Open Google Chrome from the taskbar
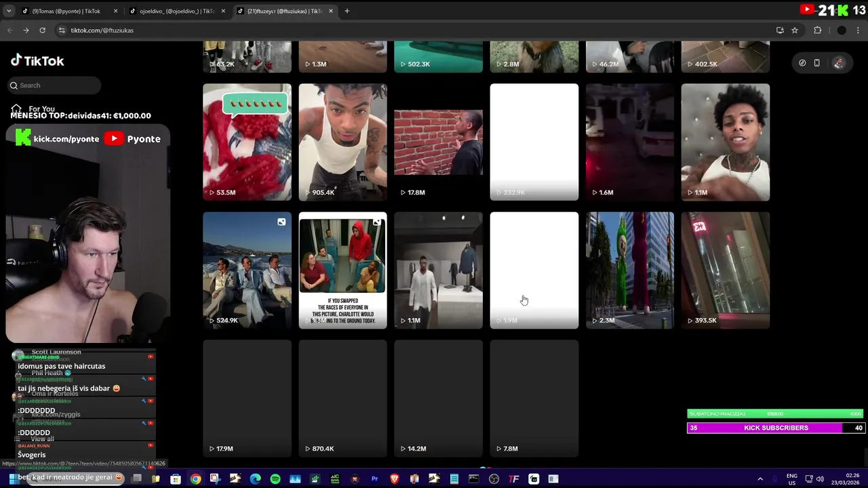868x488 pixels. click(195, 479)
